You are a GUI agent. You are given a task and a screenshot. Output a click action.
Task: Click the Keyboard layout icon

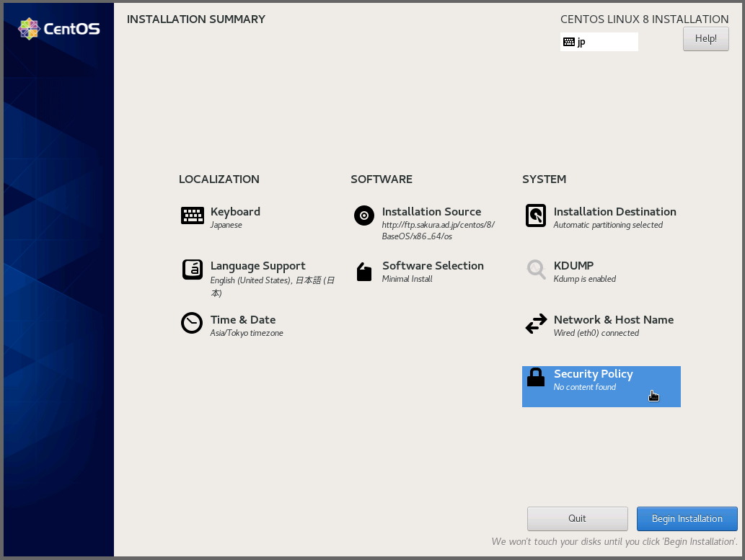click(192, 215)
